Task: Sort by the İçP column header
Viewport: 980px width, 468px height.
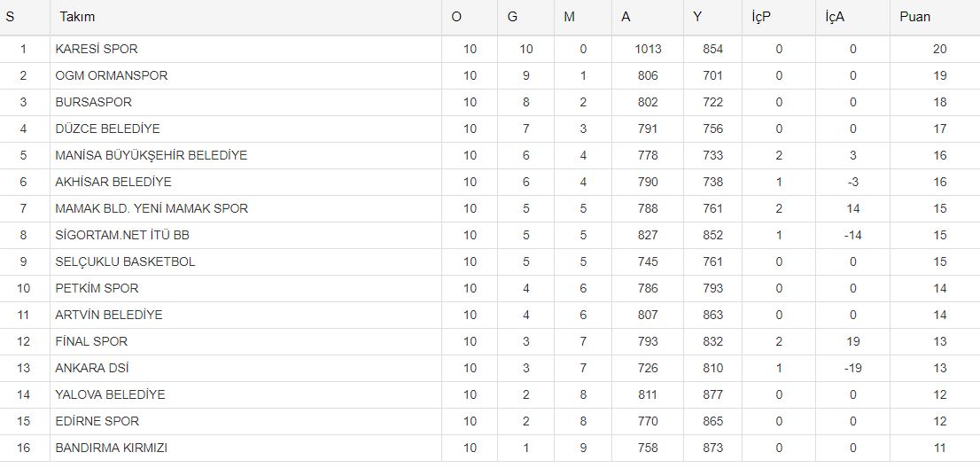Action: [758, 17]
